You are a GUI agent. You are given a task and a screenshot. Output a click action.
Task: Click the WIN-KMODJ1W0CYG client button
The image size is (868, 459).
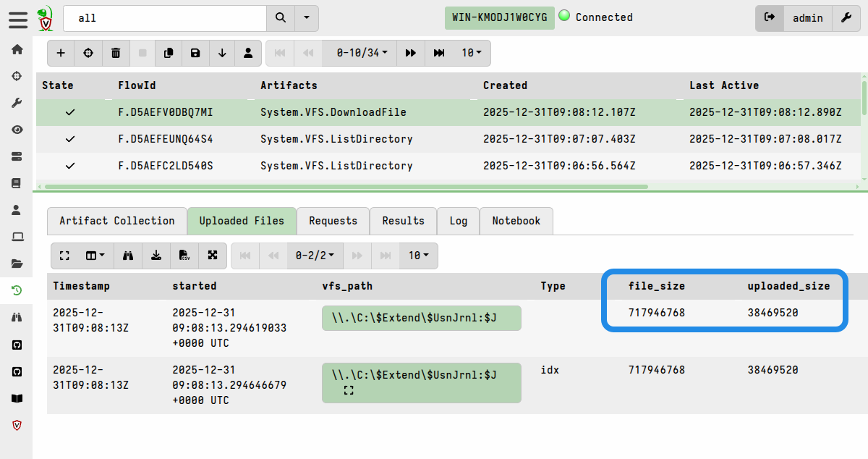click(499, 17)
